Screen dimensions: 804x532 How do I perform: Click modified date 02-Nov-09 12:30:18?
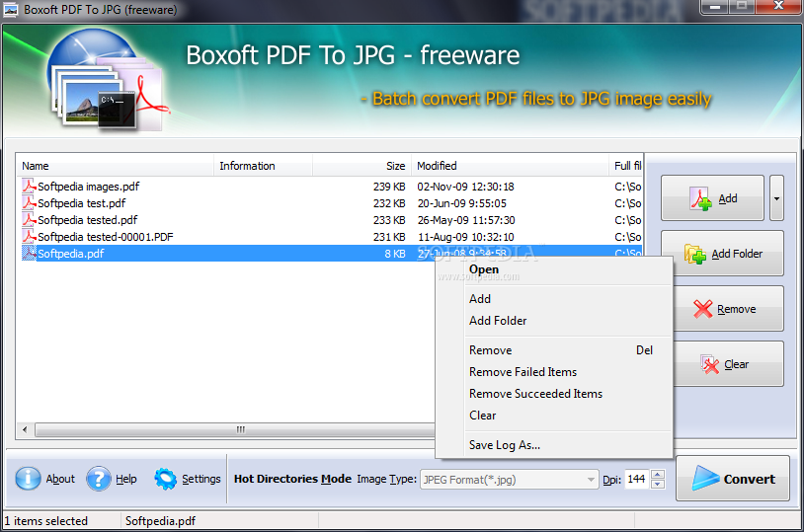pos(465,187)
